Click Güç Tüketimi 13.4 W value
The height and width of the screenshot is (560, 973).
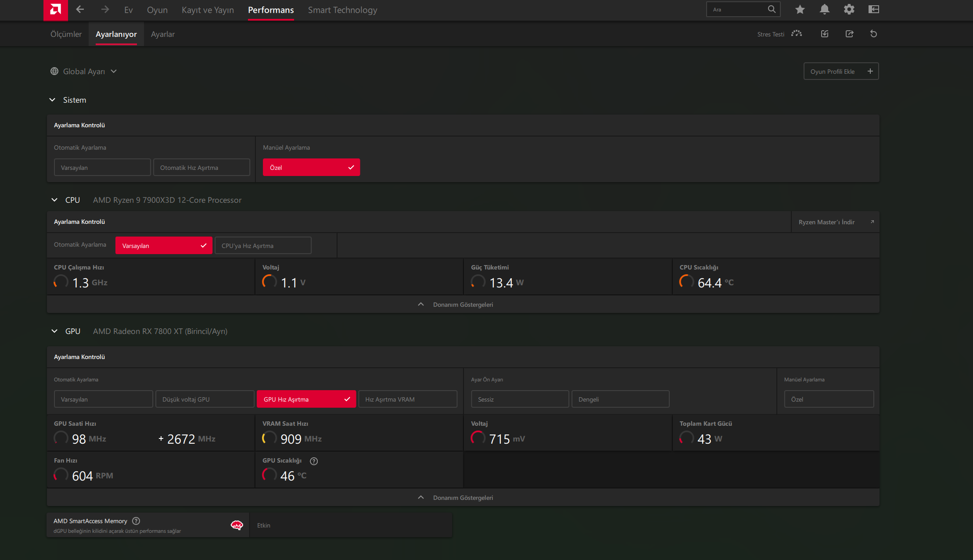tap(506, 283)
